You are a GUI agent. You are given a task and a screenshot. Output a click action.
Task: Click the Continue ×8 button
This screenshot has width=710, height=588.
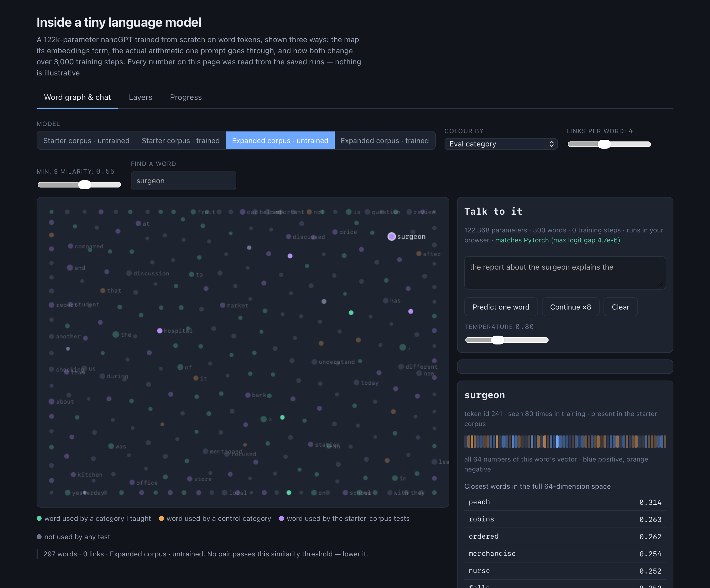point(570,307)
